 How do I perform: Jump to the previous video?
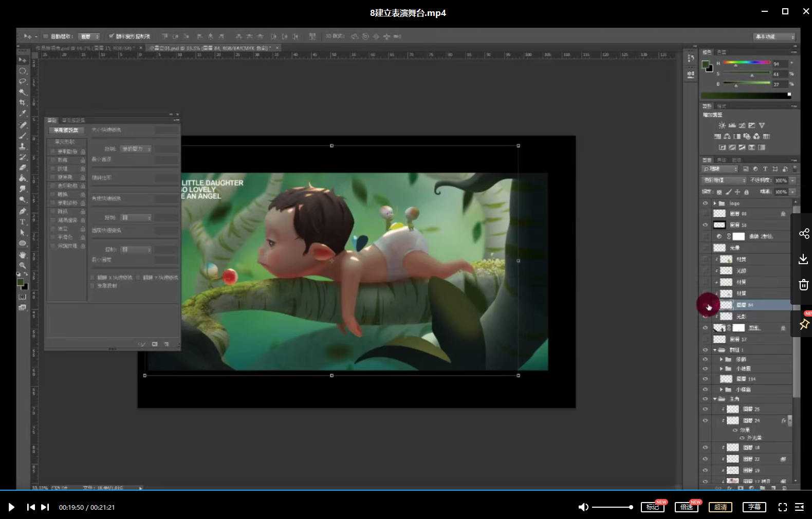[31, 507]
